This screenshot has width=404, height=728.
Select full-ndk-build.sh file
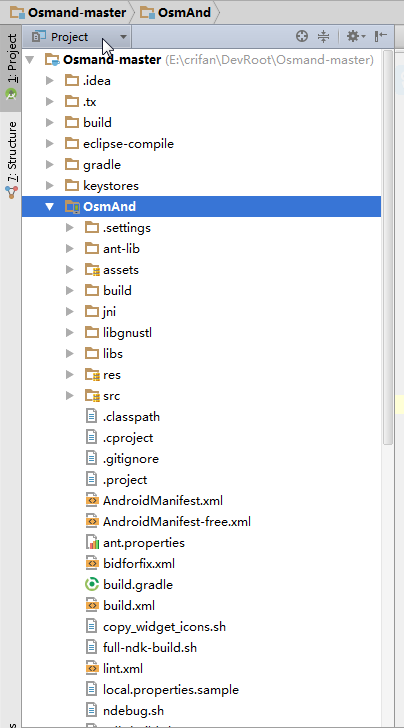[x=150, y=648]
